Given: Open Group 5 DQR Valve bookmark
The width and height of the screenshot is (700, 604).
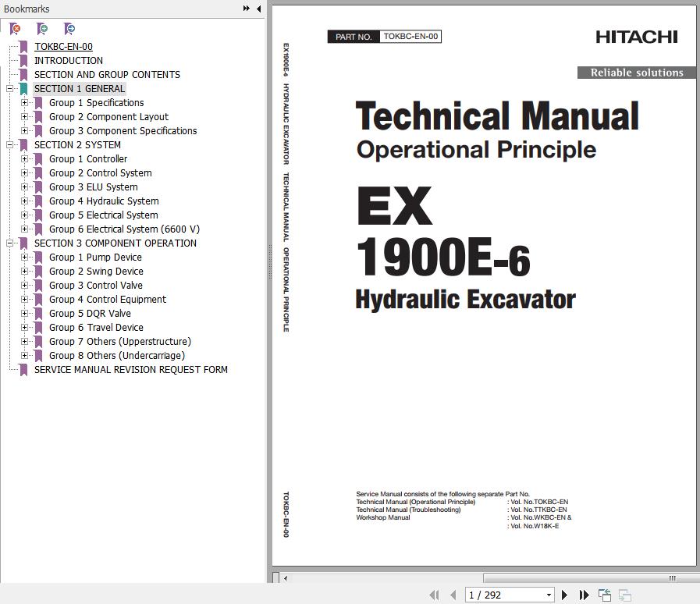Looking at the screenshot, I should pos(90,314).
